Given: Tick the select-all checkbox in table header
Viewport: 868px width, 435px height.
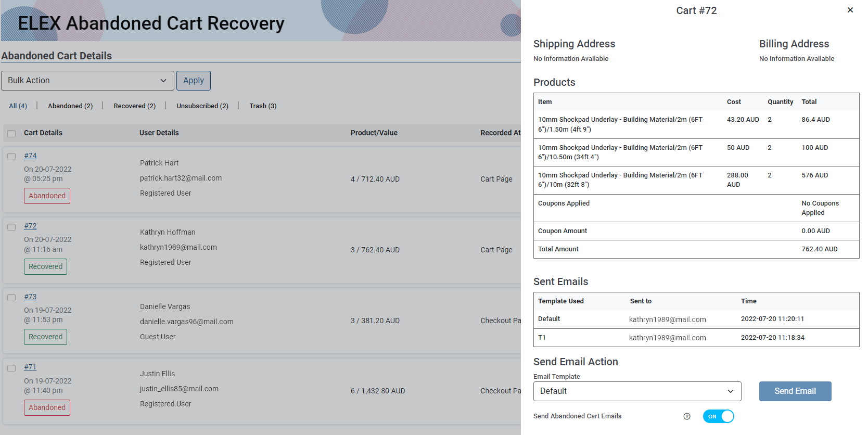Looking at the screenshot, I should (11, 134).
